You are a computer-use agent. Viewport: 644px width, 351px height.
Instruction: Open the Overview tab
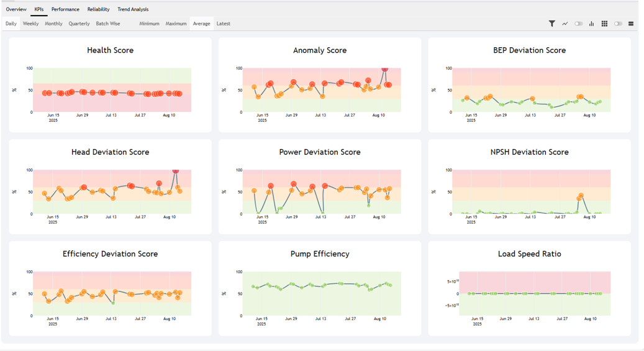point(16,9)
